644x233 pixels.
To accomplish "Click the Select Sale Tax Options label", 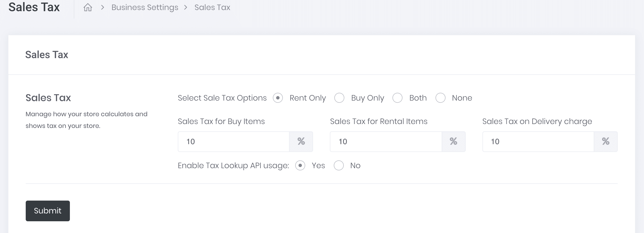I will [222, 98].
